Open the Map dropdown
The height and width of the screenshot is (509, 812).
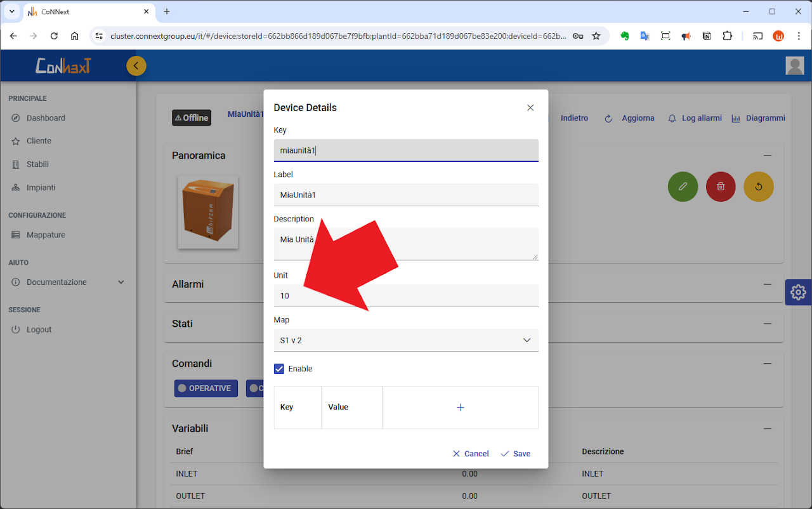pos(406,340)
